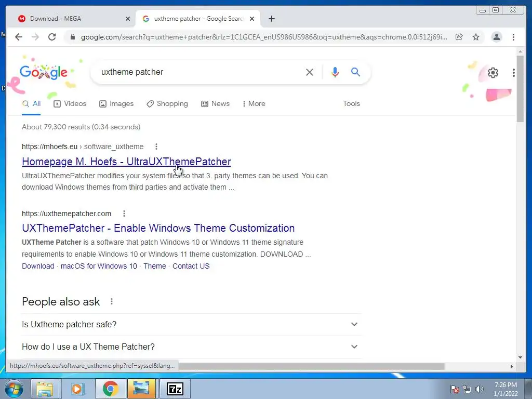Screen dimensions: 532x399
Task: Open Chrome's three-dot menu
Action: click(x=513, y=37)
